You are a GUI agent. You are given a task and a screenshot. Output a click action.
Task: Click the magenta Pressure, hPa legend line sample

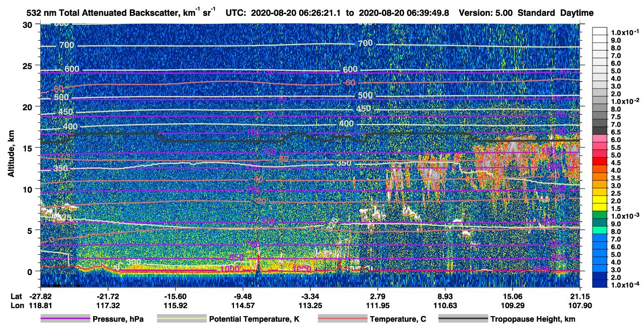[x=65, y=319]
